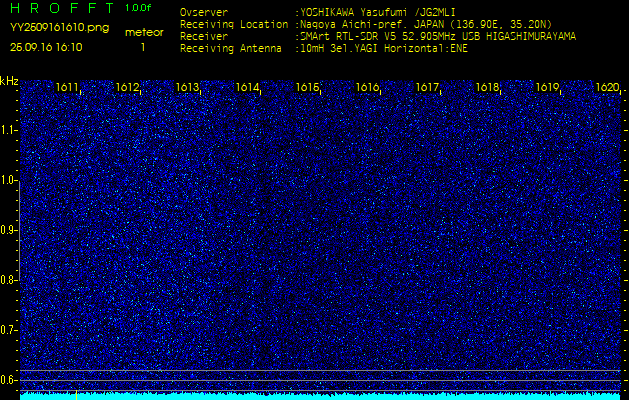This screenshot has width=629, height=400.
Task: Click the 1611 time marker
Action: coord(68,88)
